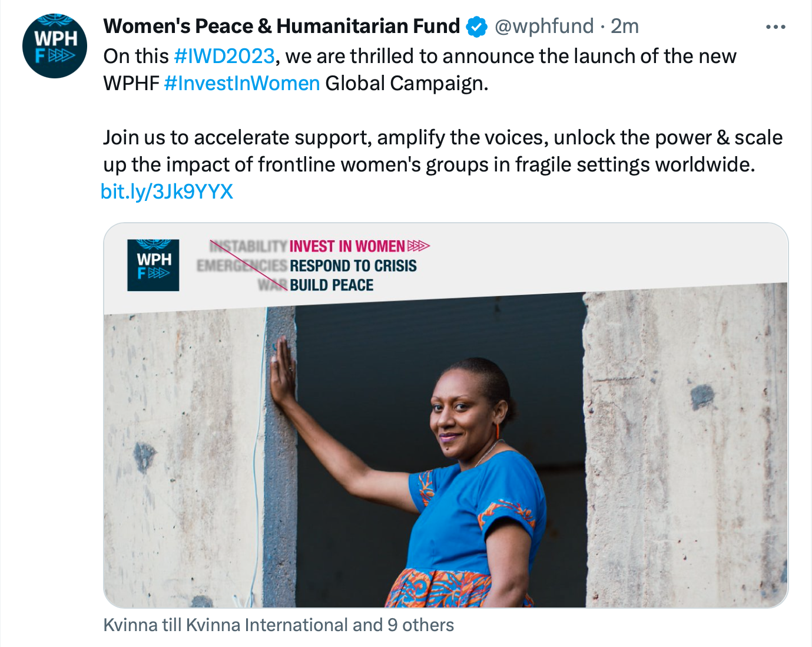The image size is (812, 647).
Task: Follow the #InvestInWomen hashtag
Action: (242, 83)
